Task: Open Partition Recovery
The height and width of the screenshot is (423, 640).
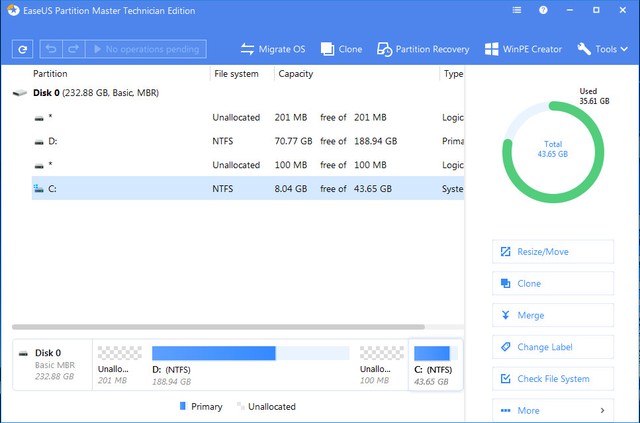Action: (423, 49)
